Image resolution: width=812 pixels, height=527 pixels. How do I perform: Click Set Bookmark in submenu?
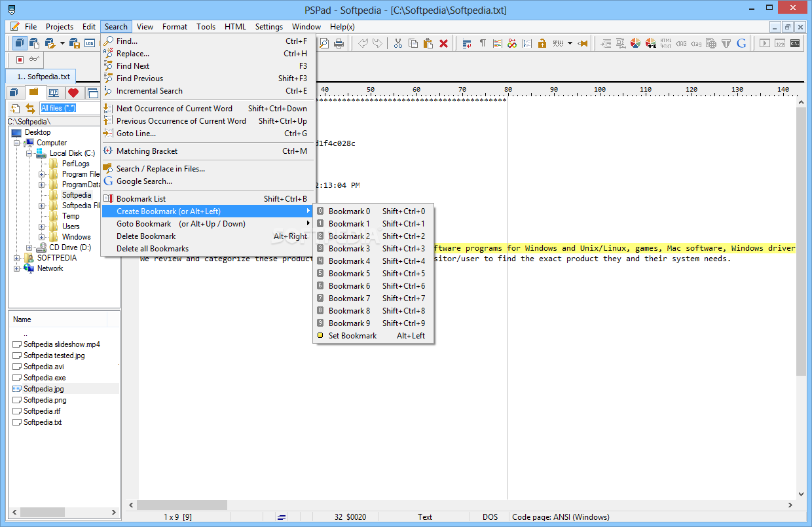(x=373, y=336)
